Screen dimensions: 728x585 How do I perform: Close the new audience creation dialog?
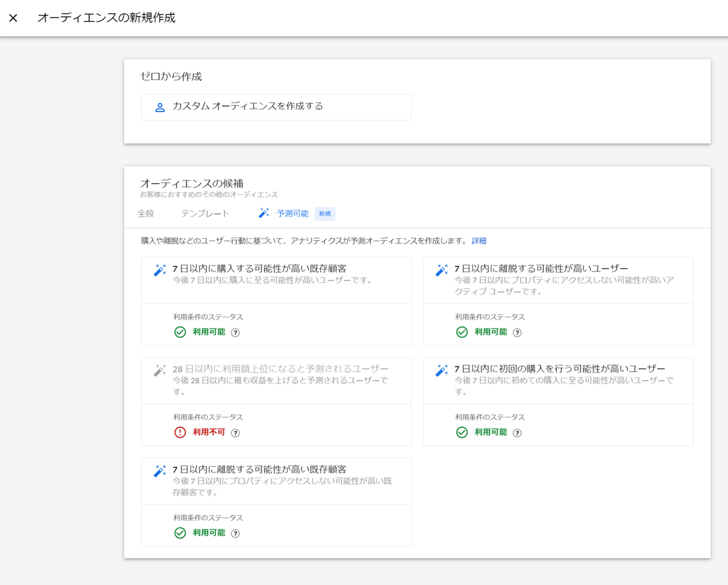coord(14,18)
